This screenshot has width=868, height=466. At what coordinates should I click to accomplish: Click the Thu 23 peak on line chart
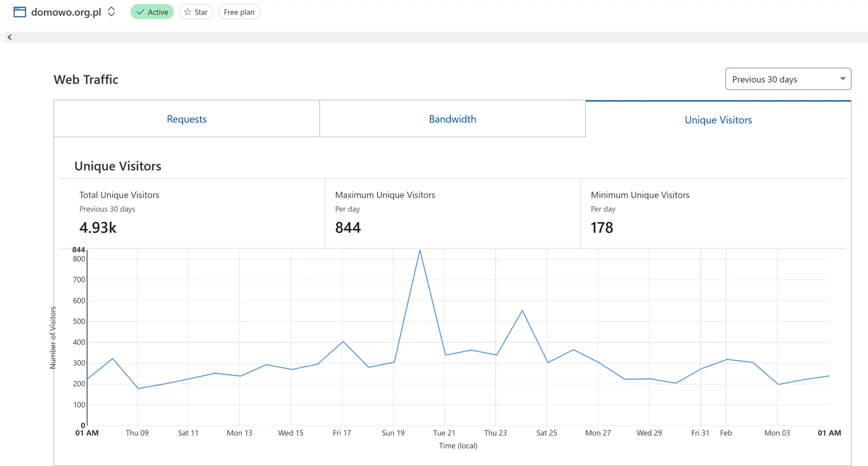pos(522,311)
